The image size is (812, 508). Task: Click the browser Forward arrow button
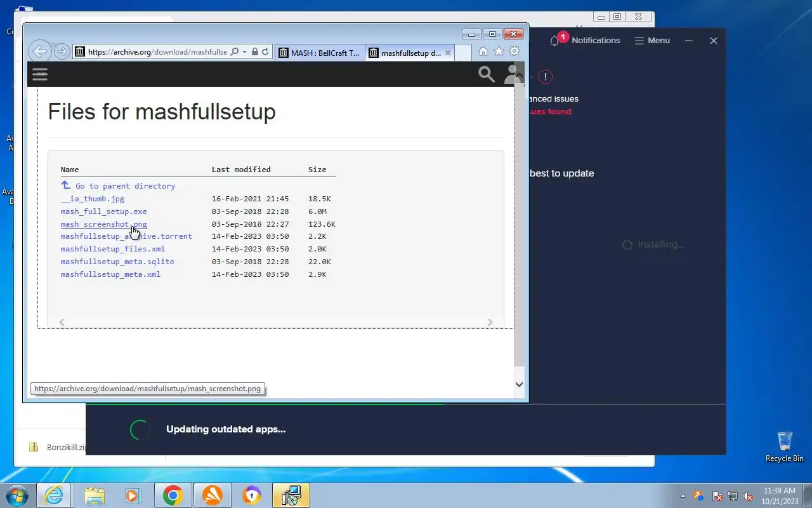[x=62, y=51]
